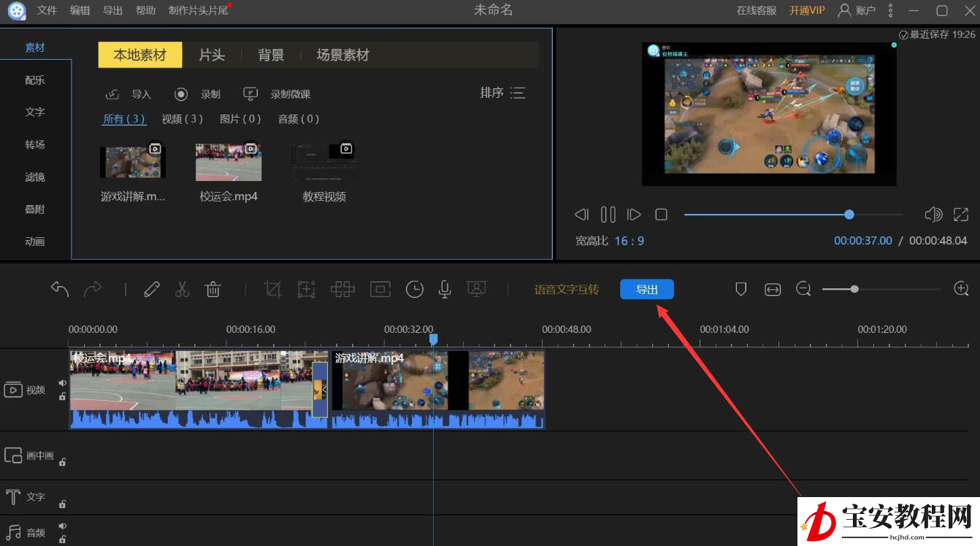Click the 录制微课 button
The width and height of the screenshot is (980, 546).
(x=277, y=94)
